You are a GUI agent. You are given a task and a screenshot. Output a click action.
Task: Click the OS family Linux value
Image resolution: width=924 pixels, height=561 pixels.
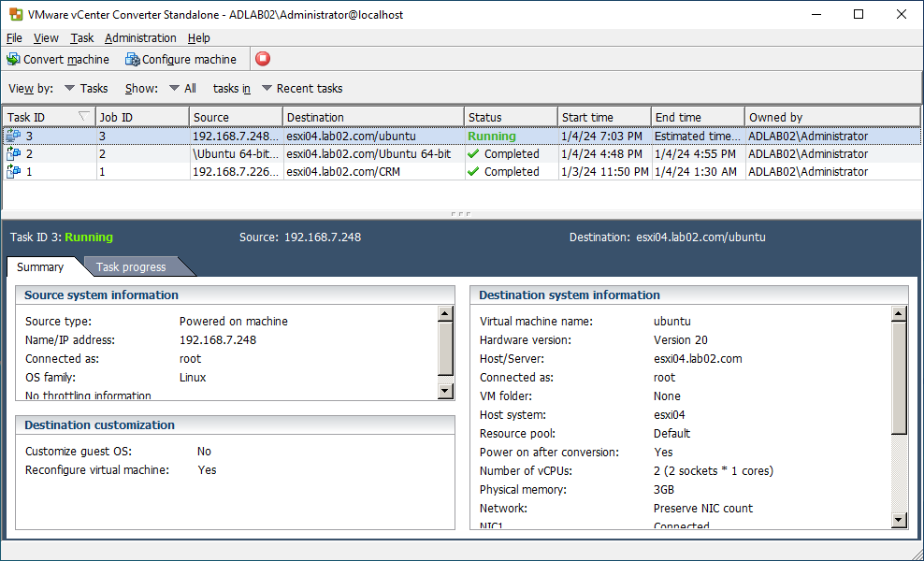tap(193, 377)
